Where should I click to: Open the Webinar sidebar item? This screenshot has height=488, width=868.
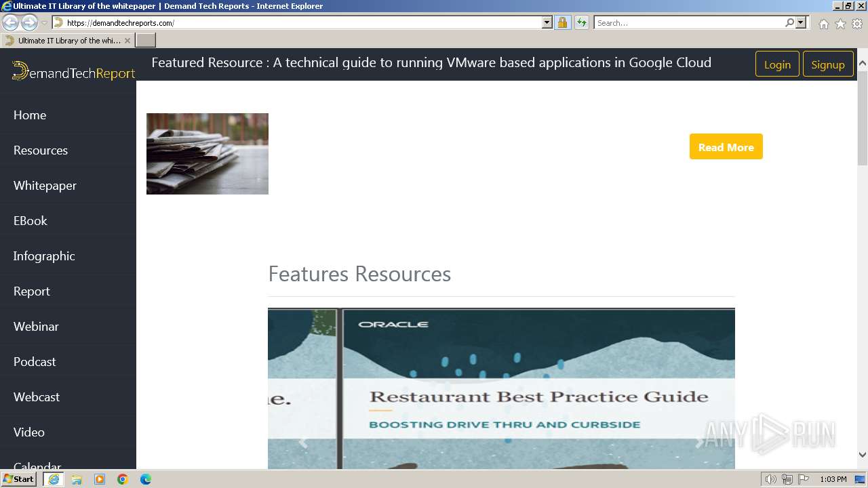pos(36,327)
